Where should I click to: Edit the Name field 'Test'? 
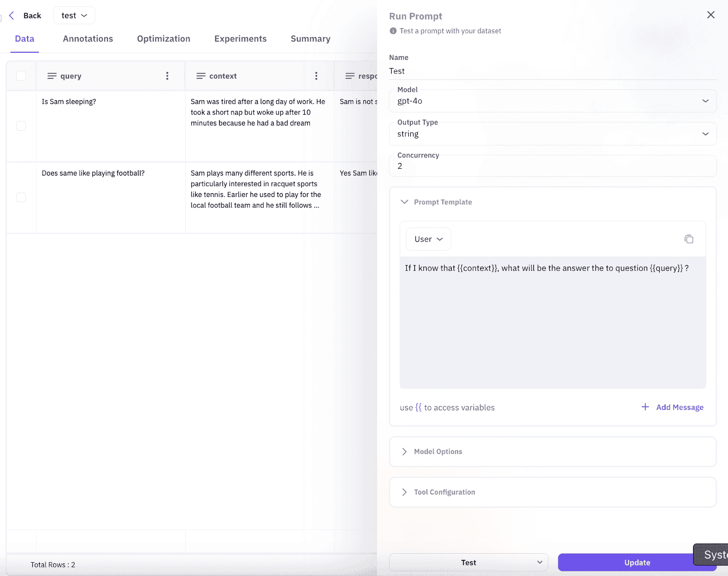(553, 71)
